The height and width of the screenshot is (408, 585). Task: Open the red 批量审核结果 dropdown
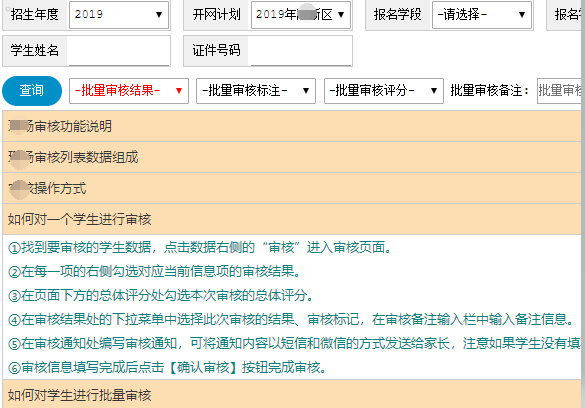pos(129,91)
